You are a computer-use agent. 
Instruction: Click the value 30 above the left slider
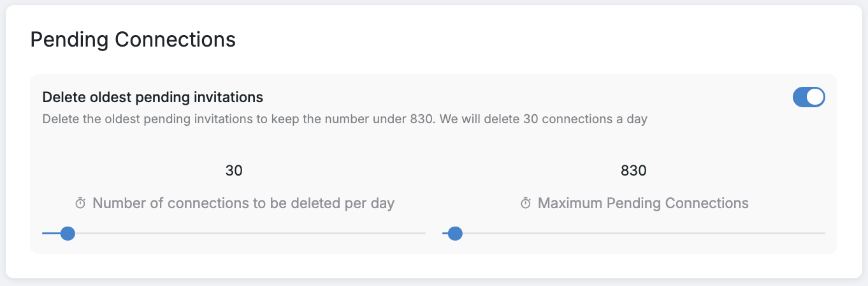tap(234, 170)
